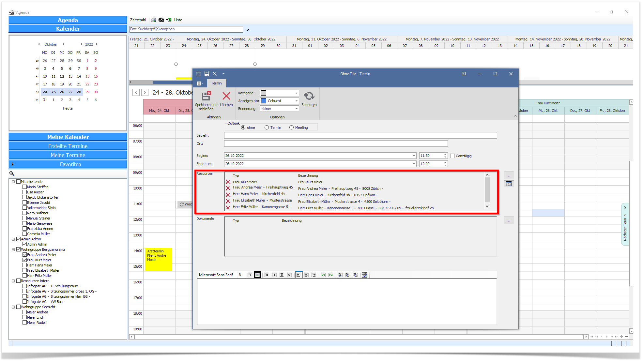The image size is (644, 362).
Task: Undo last edit in notes editor
Action: point(323,275)
